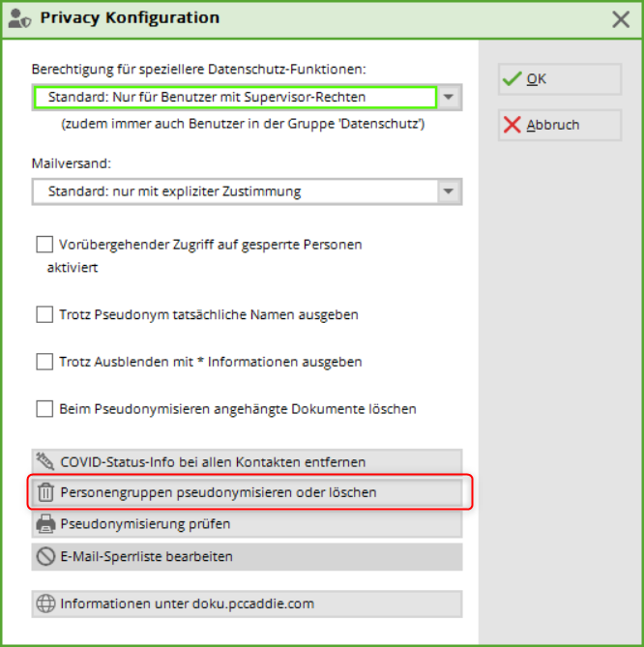This screenshot has width=644, height=647.
Task: Click the blocked-circle icon for E-Mail-Sperrliste
Action: (x=45, y=556)
